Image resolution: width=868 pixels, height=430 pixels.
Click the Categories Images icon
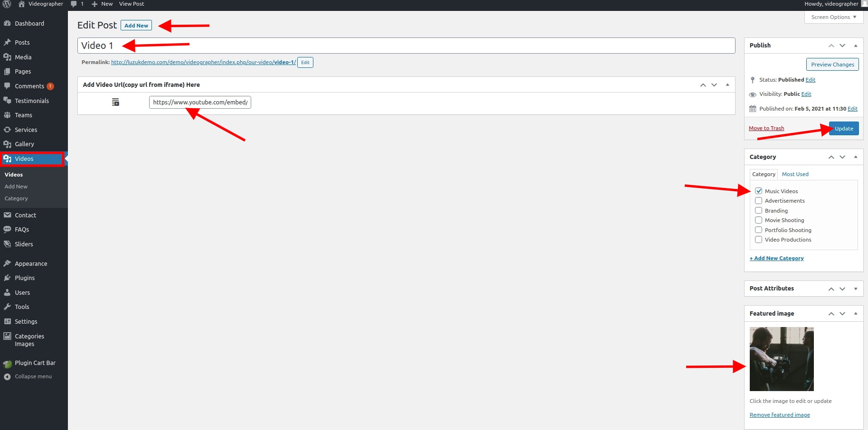point(7,336)
